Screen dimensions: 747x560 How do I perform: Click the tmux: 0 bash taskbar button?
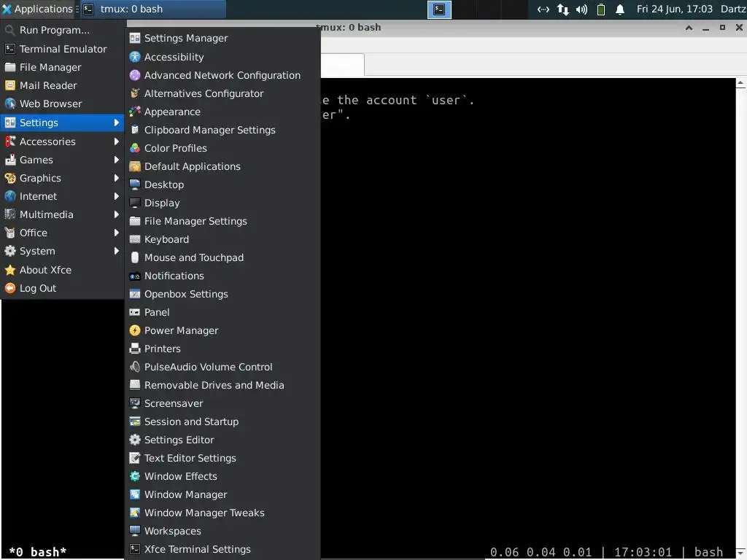(152, 9)
